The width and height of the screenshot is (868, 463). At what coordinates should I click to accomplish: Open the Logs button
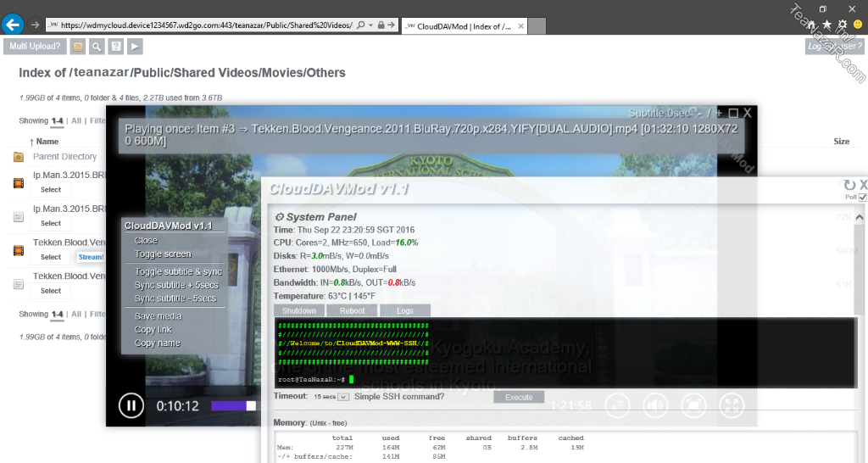405,310
